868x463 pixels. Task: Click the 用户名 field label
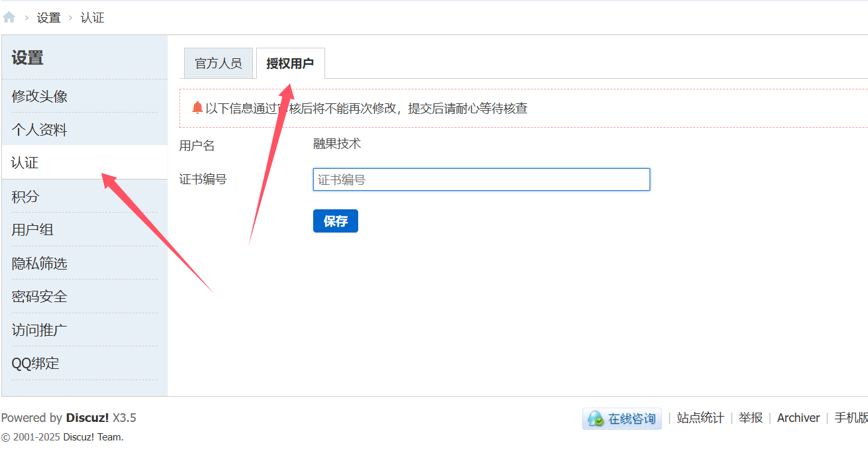tap(197, 146)
